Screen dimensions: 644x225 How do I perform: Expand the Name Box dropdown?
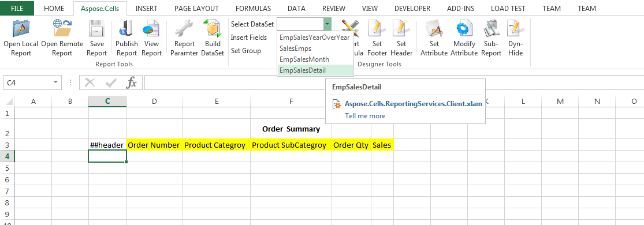[55, 82]
